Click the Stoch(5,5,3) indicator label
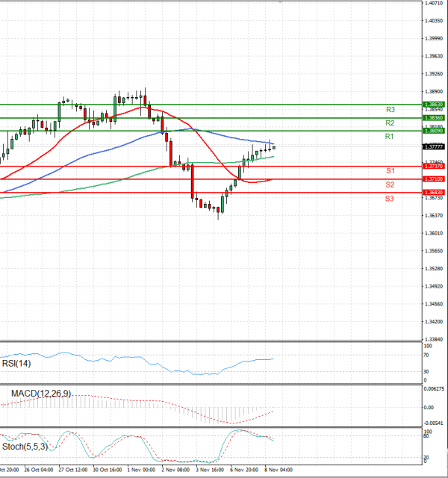448x478 pixels. pyautogui.click(x=25, y=447)
